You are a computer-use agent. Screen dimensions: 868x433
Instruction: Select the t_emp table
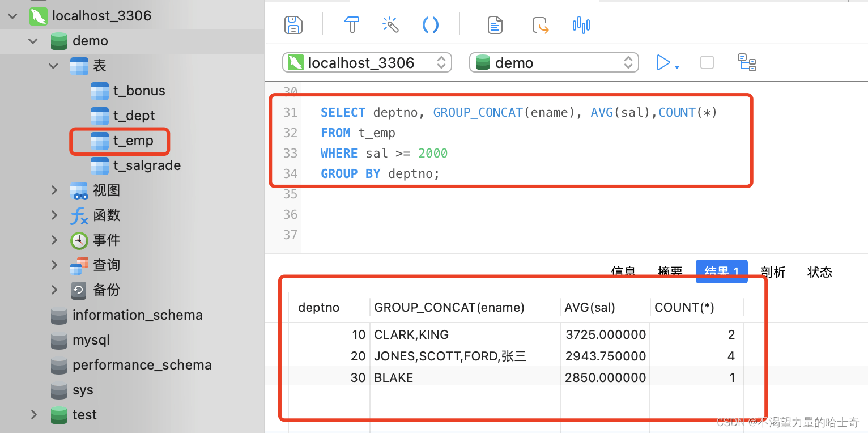click(x=133, y=141)
